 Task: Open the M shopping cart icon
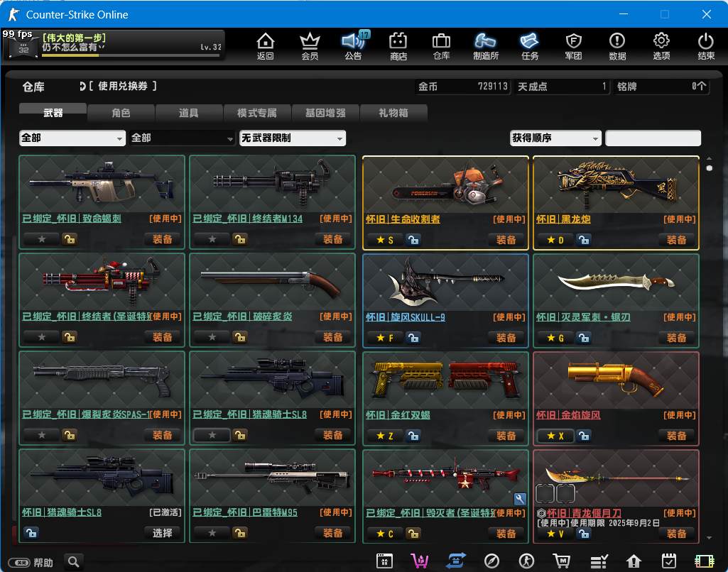click(561, 561)
